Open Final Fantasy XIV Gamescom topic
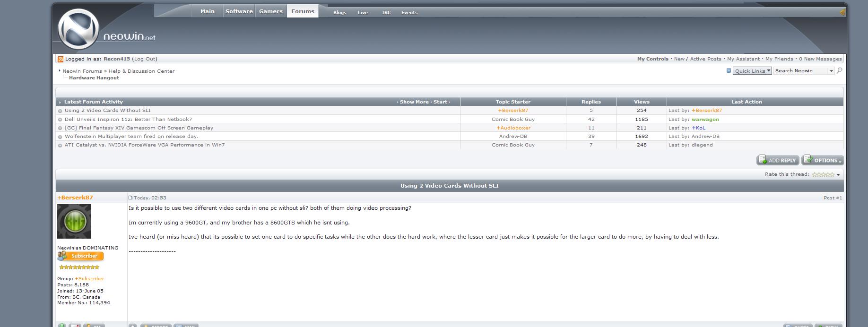Image resolution: width=868 pixels, height=327 pixels. coord(139,128)
